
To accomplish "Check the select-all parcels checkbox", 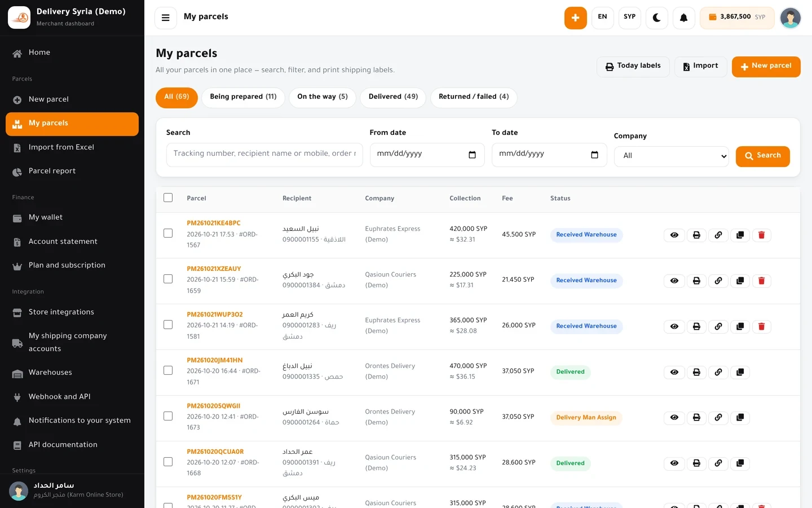I will pos(168,198).
